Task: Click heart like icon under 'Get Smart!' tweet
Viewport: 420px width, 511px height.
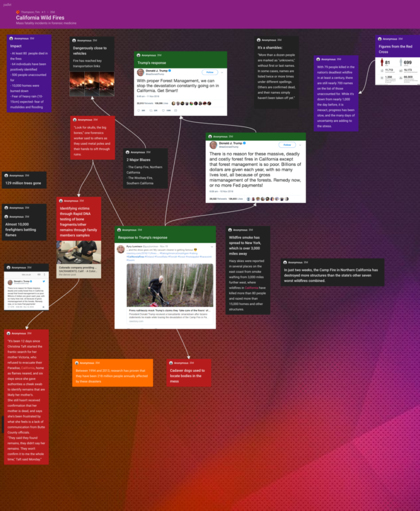Action: 163,110
